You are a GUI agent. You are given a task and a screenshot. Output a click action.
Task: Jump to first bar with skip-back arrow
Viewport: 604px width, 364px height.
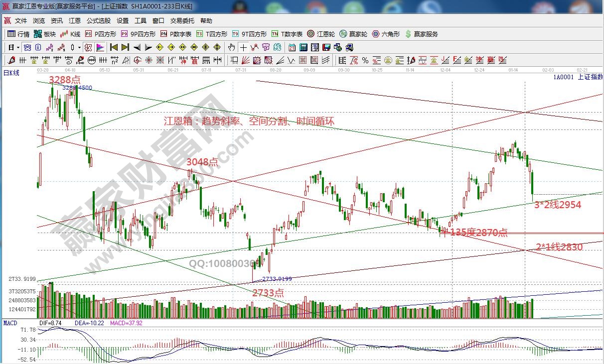click(114, 48)
